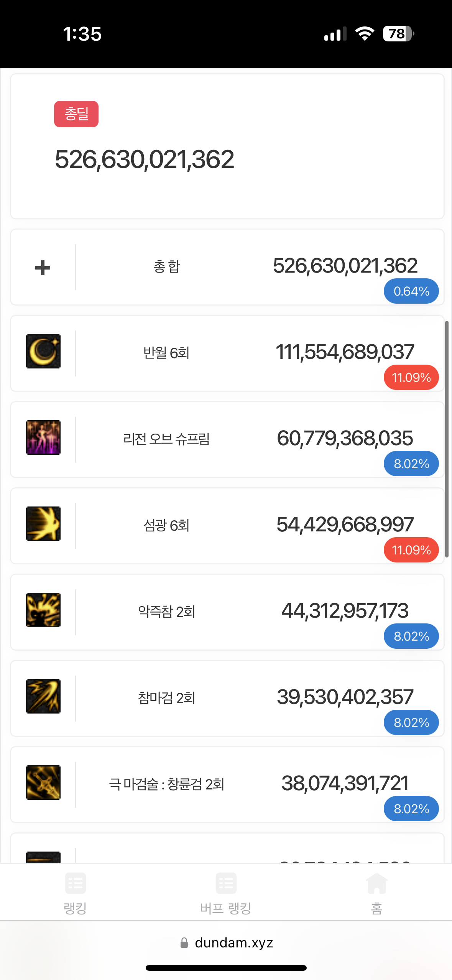Tap the total damage 526,630,021,362 headline

[145, 159]
